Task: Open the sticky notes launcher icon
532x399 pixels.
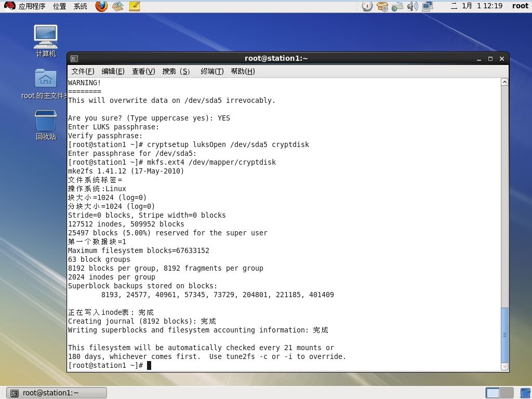Action: coord(135,6)
